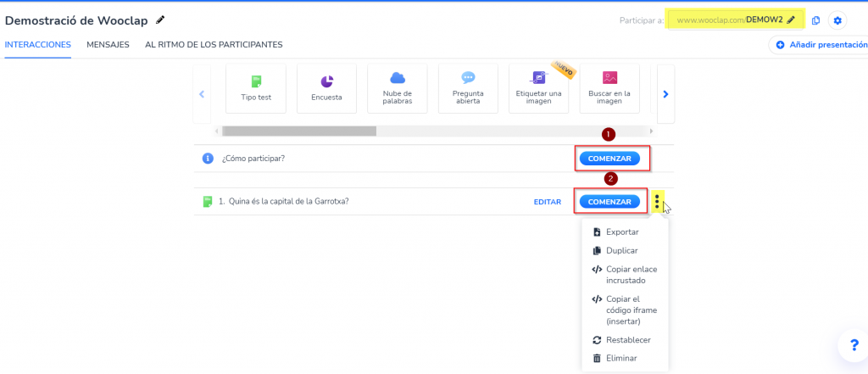Click the www.wooclap.com/DEMOW2 link text
This screenshot has height=374, width=868.
[729, 20]
